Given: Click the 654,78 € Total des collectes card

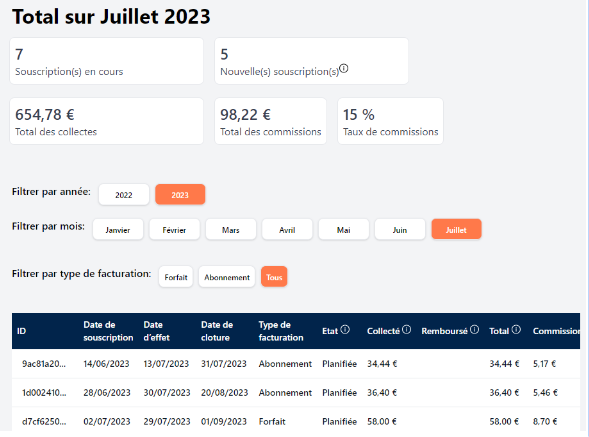Looking at the screenshot, I should coord(106,121).
